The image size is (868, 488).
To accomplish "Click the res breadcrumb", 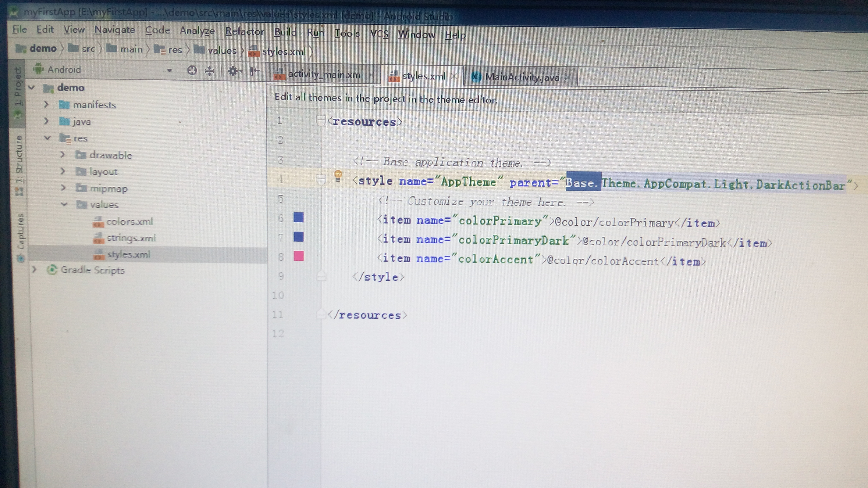I will coord(168,50).
